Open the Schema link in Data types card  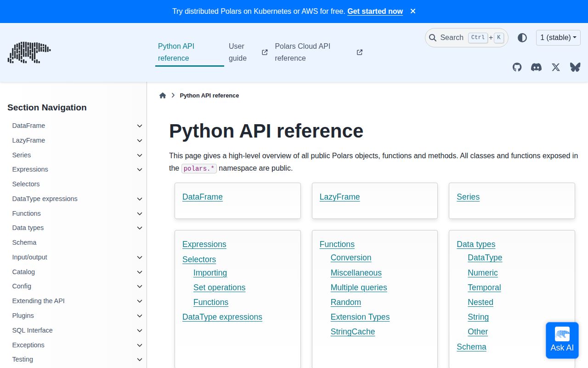[x=471, y=347]
